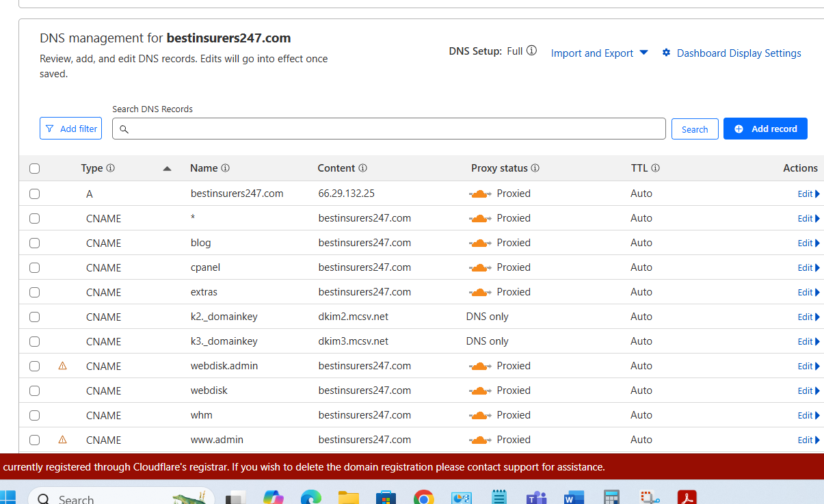Screen dimensions: 824x504
Task: Click info icon next to Proxy status header
Action: [x=535, y=168]
